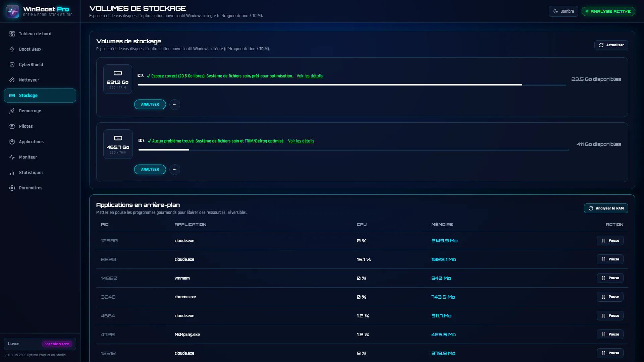
Task: Click pause icon for MsMpEng.exe row
Action: click(x=603, y=335)
